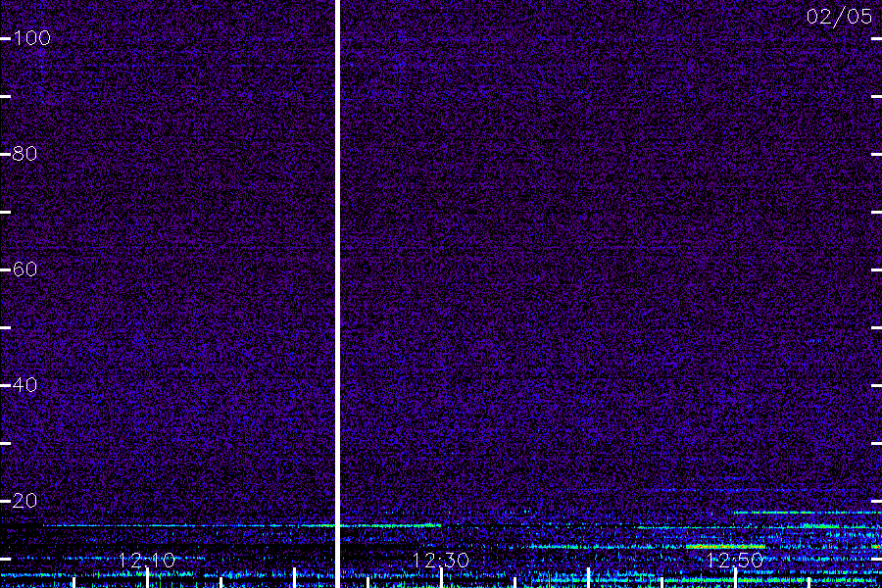Click the white vertical cursor line
Viewport: 882px width, 588px height.
[x=337, y=294]
